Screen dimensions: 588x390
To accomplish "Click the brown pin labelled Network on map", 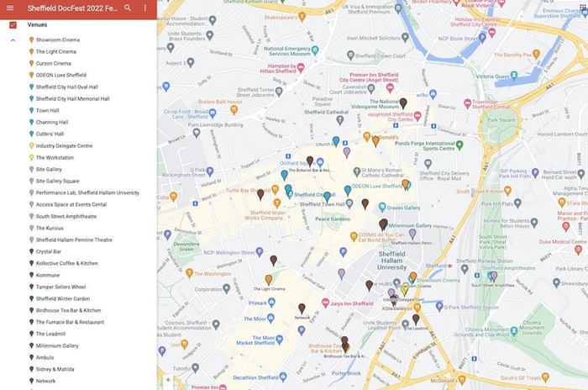I will pos(302,308).
